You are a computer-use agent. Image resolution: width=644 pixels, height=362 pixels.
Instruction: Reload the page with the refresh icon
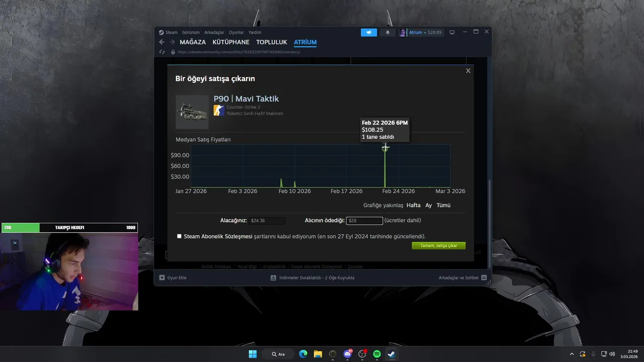point(162,52)
